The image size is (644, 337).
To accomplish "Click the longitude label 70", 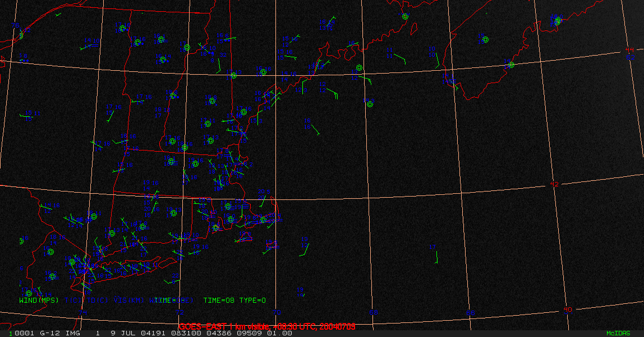I will [x=277, y=312].
